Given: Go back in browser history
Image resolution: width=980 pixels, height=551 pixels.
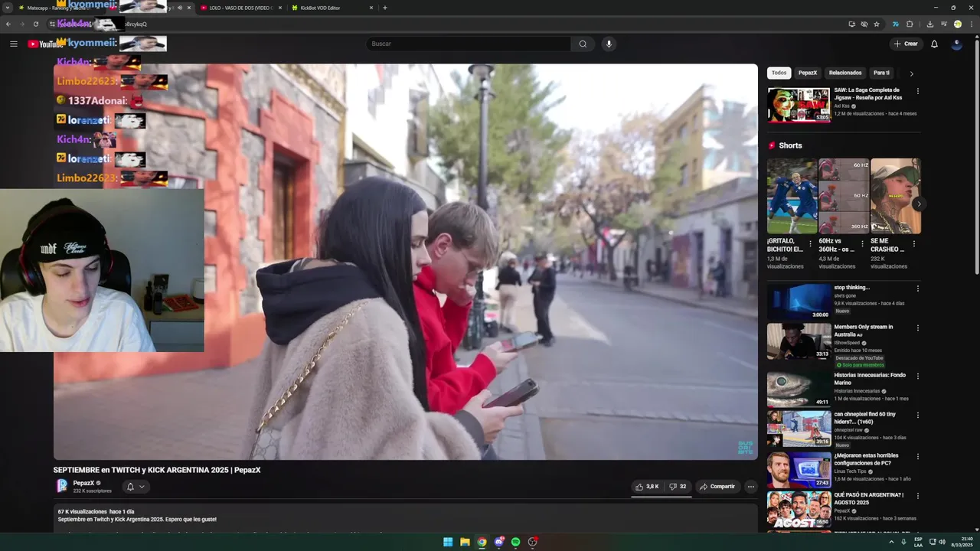Looking at the screenshot, I should [x=8, y=24].
